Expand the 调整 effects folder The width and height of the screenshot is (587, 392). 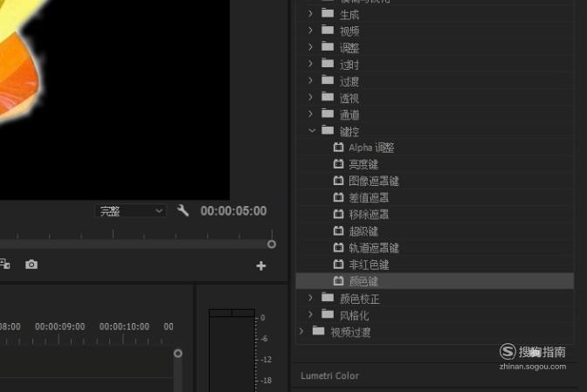(x=310, y=47)
